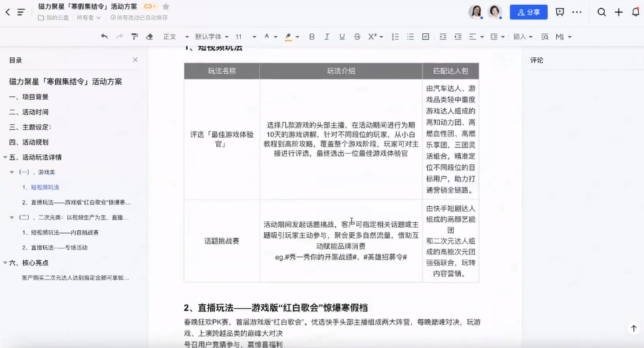Toggle italic formatting
644x348 pixels.
327,37
